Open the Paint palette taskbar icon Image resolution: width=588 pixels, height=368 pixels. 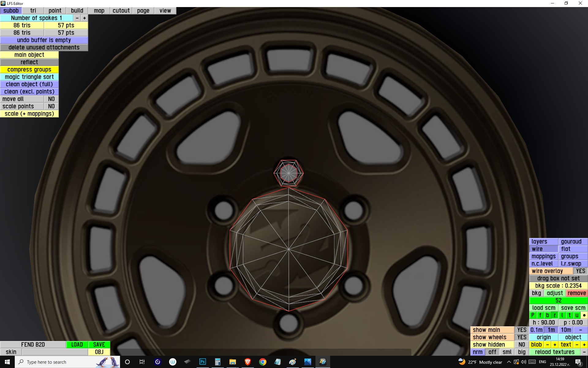[292, 362]
